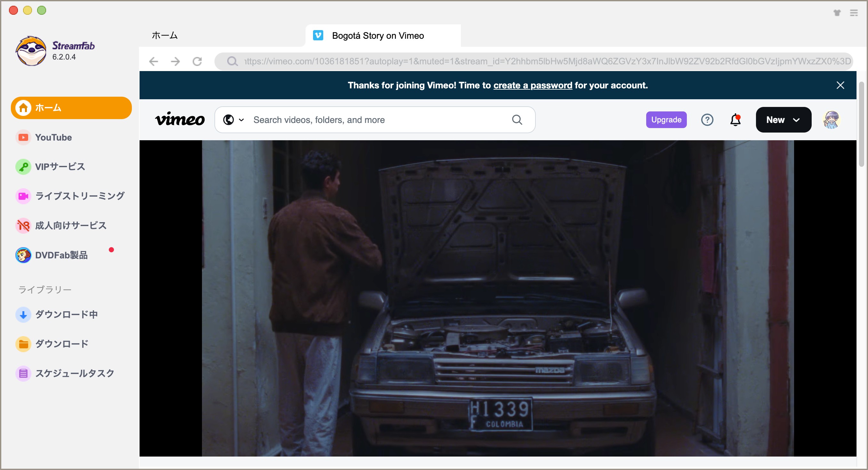Click the URL address bar
The width and height of the screenshot is (868, 470).
534,61
